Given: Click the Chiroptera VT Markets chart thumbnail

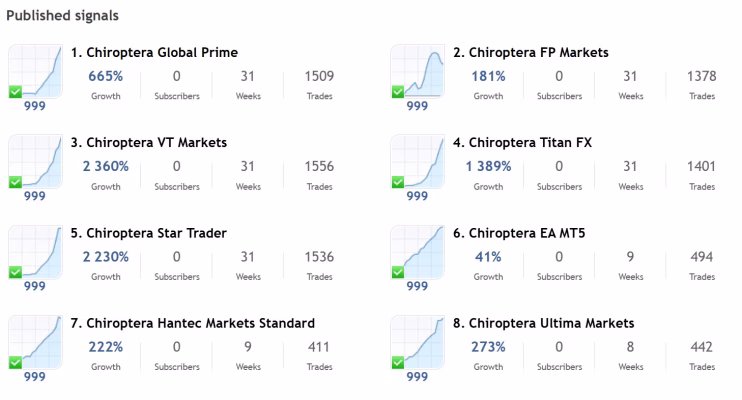Looking at the screenshot, I should (x=35, y=161).
